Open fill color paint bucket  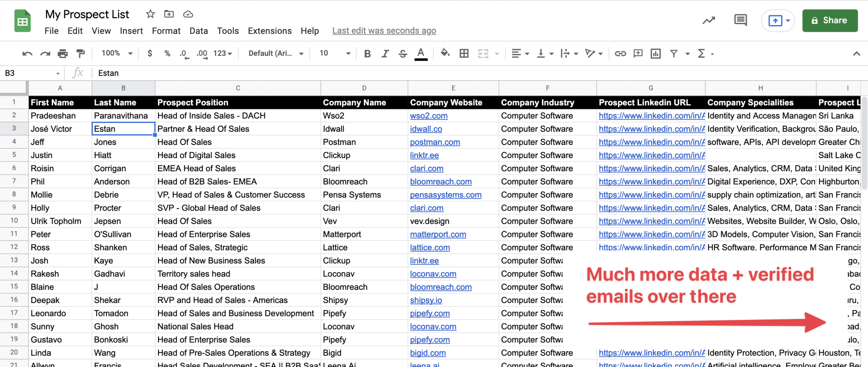445,53
